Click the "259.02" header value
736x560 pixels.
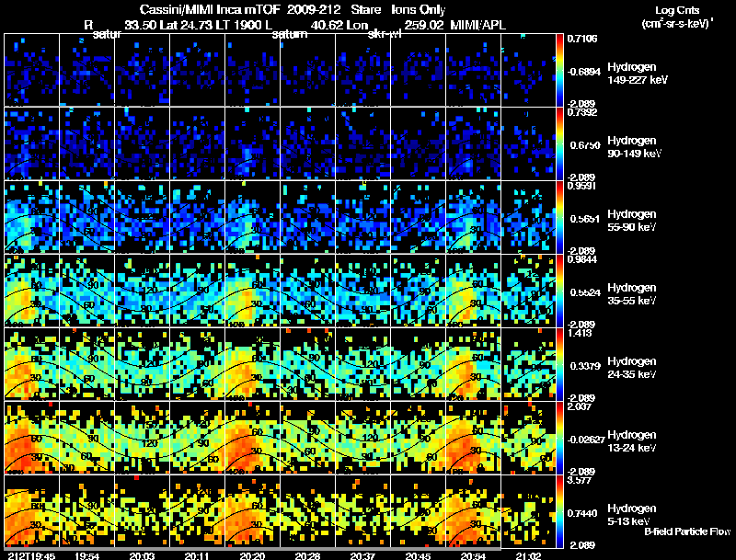click(423, 25)
